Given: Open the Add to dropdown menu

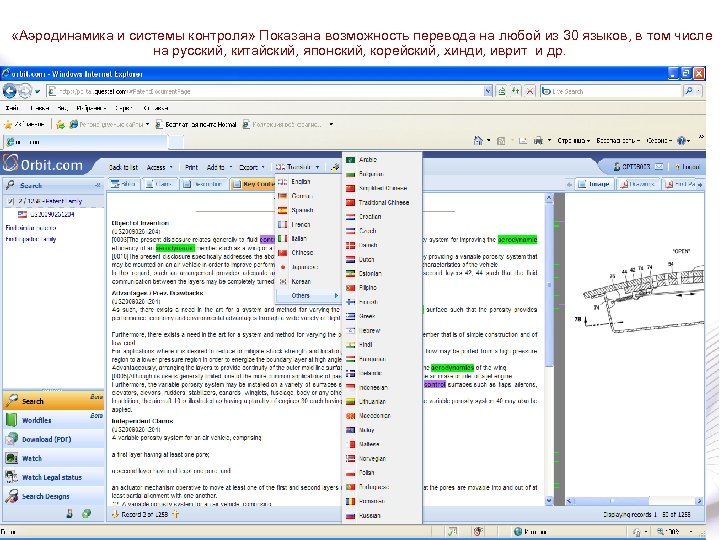Looking at the screenshot, I should click(x=219, y=167).
